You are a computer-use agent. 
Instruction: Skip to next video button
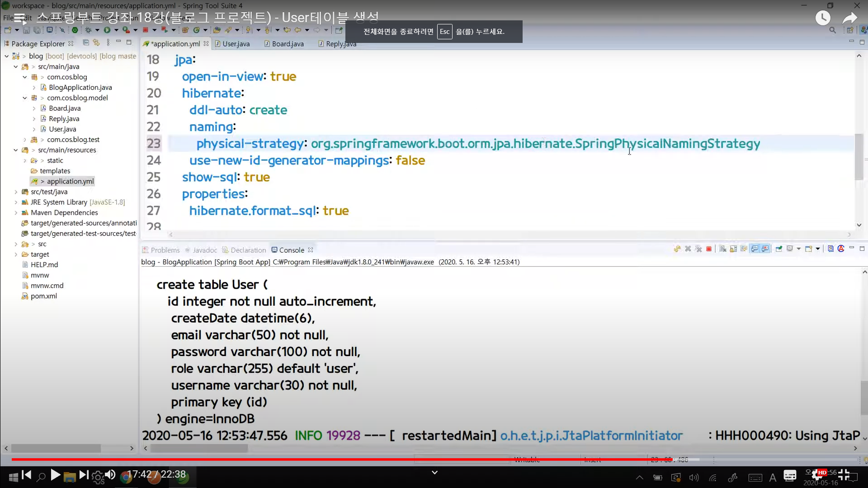pyautogui.click(x=84, y=475)
